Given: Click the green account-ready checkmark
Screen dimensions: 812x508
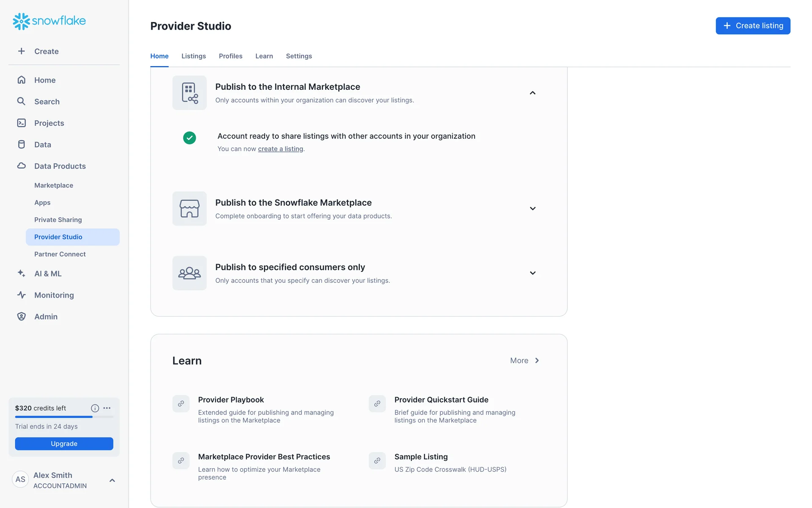Looking at the screenshot, I should (x=189, y=138).
